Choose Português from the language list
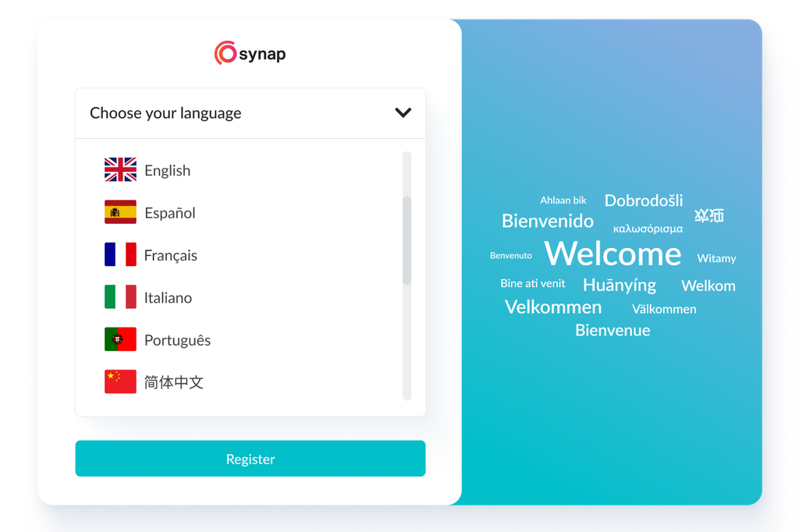The height and width of the screenshot is (532, 799). [177, 340]
